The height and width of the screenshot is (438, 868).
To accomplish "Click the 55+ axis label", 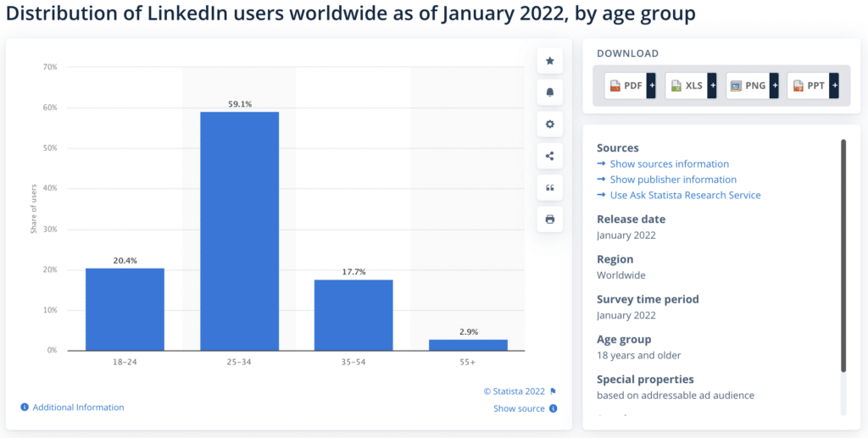I will 468,363.
